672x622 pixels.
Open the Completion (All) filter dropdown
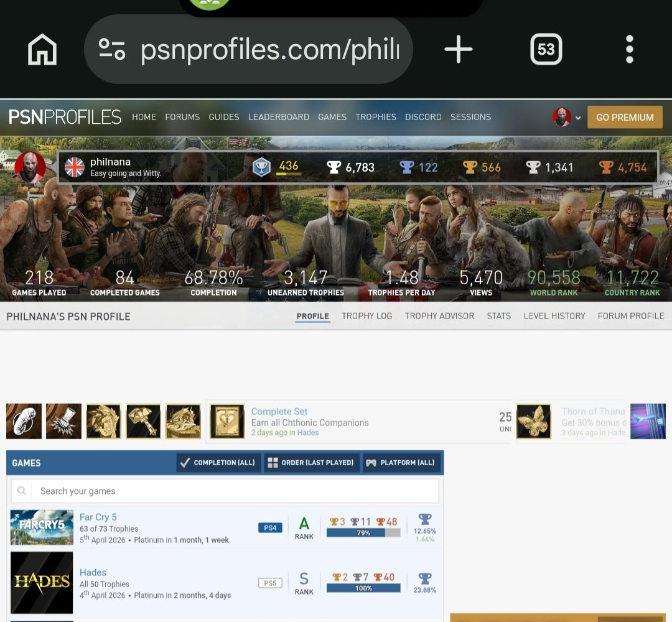tap(218, 463)
